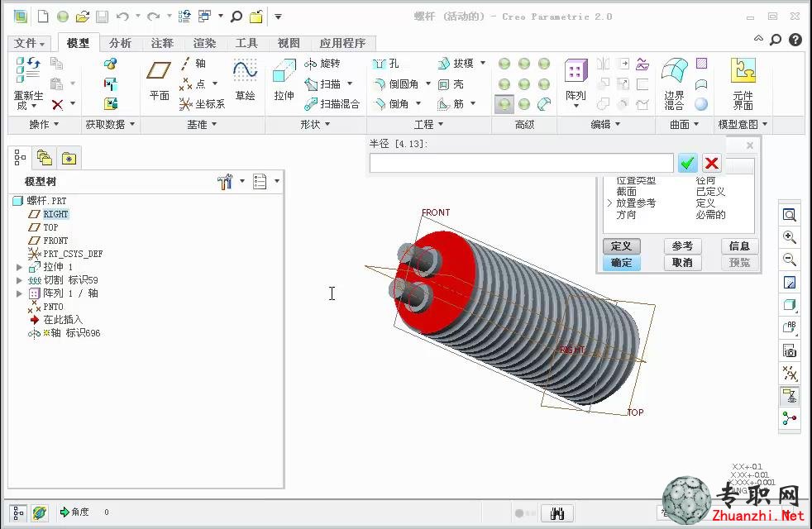Switch to the 应用程序 ribbon tab

coord(342,43)
